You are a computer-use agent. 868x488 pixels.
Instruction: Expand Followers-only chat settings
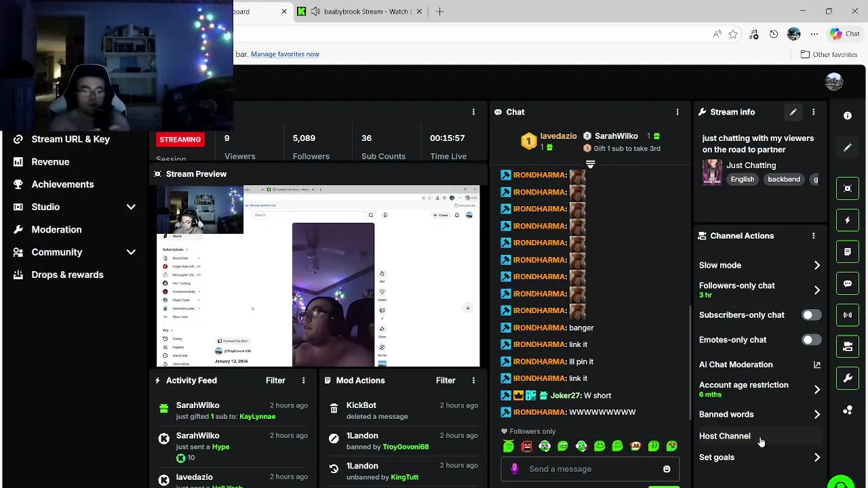817,290
